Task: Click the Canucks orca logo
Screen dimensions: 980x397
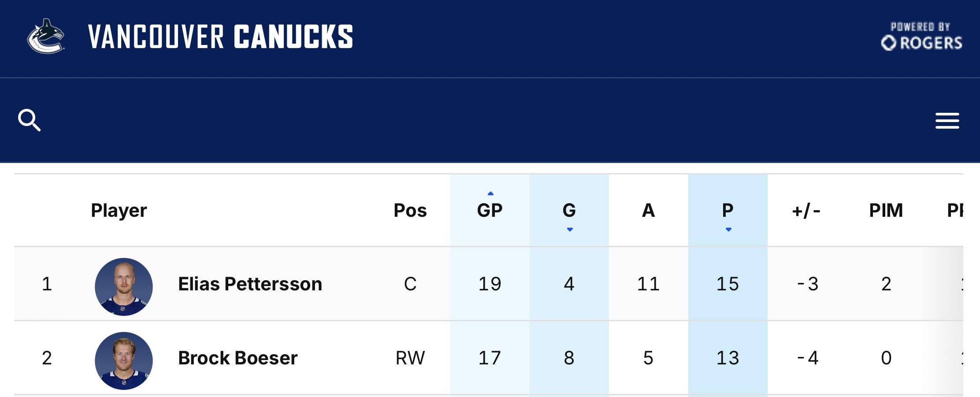Action: (46, 36)
